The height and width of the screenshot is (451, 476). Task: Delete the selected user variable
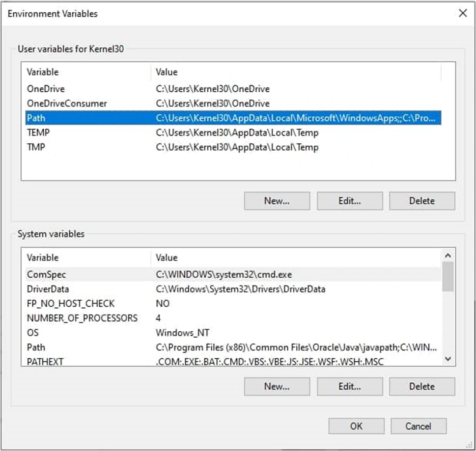(421, 201)
